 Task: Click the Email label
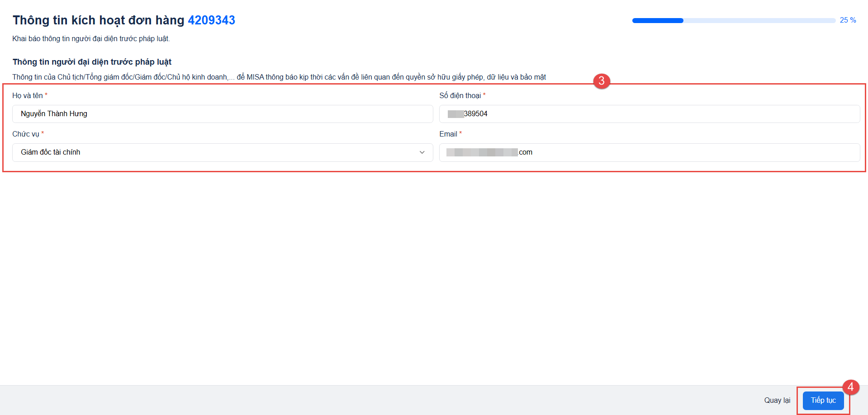(x=448, y=134)
